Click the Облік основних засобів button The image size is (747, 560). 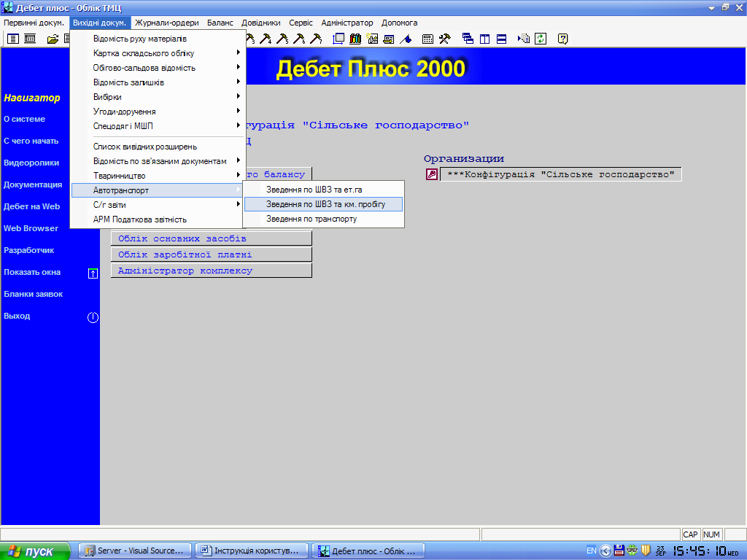(x=211, y=238)
